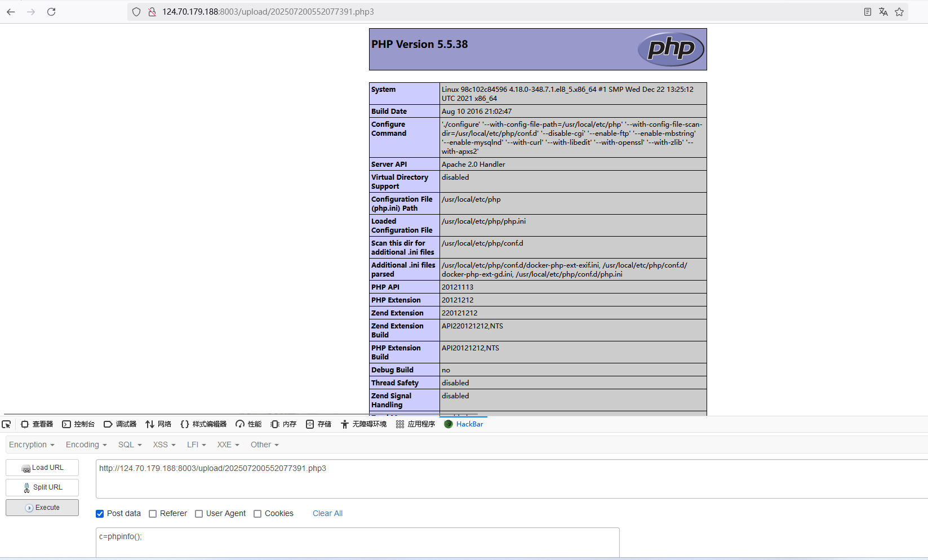Open the XSS payloads dropdown

click(163, 445)
